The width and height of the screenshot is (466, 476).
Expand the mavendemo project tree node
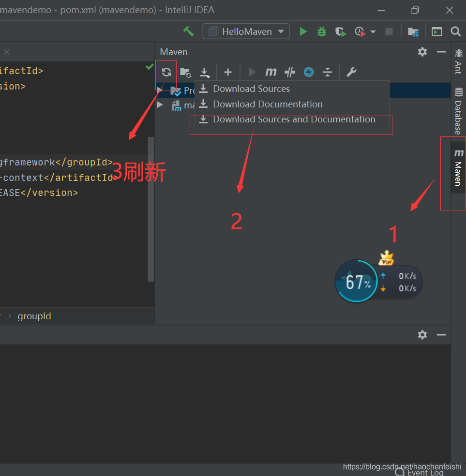160,105
